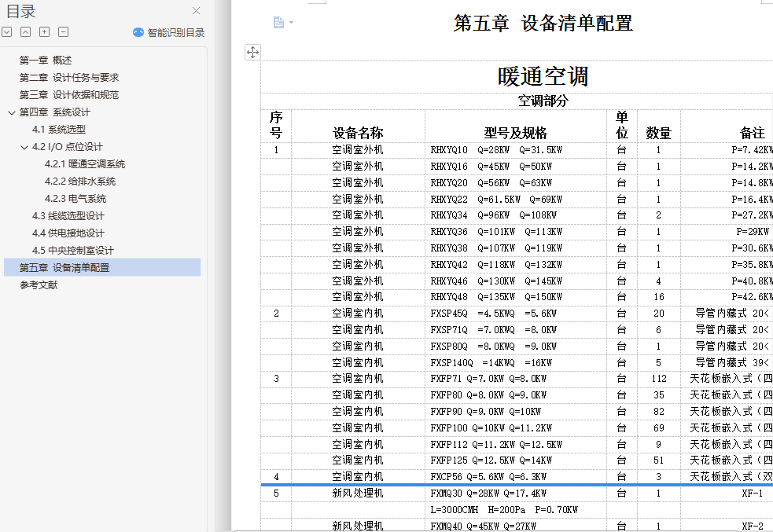Image resolution: width=773 pixels, height=532 pixels.
Task: Click the 智能识别目录 cloud icon
Action: click(138, 32)
